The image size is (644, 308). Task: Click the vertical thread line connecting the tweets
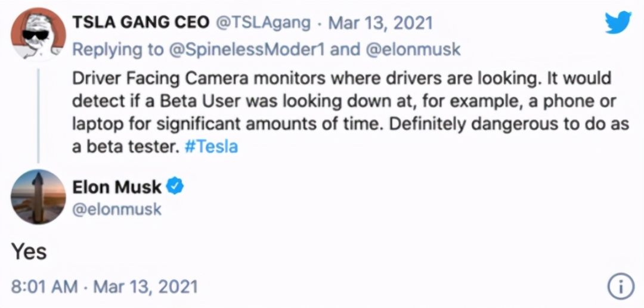38,113
